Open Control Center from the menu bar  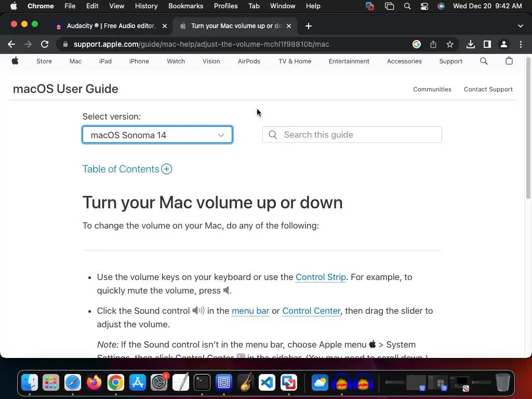424,6
